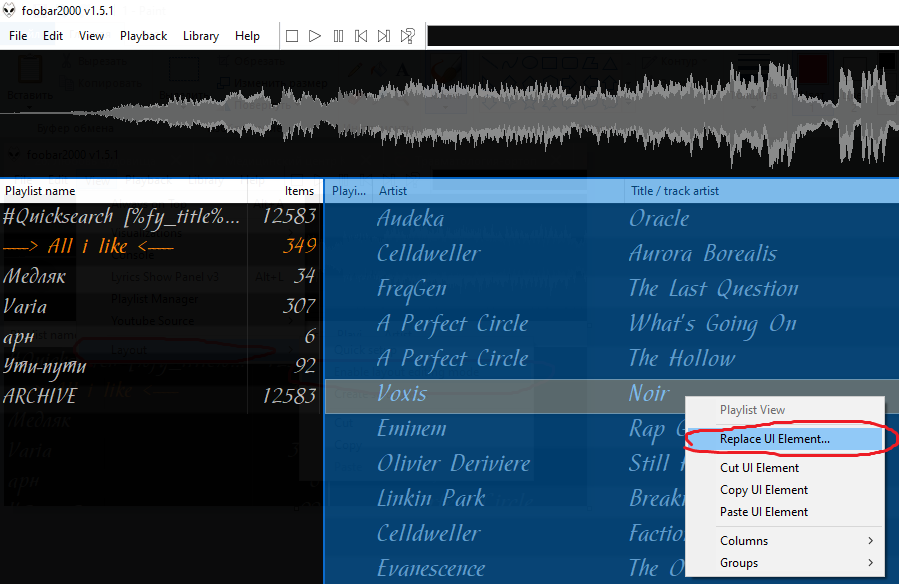Open the File menu
The height and width of the screenshot is (584, 899).
18,36
